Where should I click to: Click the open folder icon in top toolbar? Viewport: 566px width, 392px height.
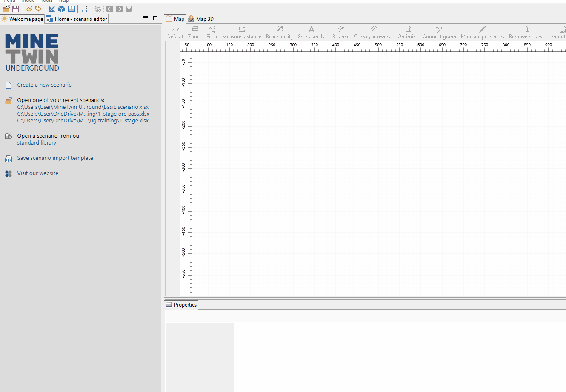(x=6, y=9)
